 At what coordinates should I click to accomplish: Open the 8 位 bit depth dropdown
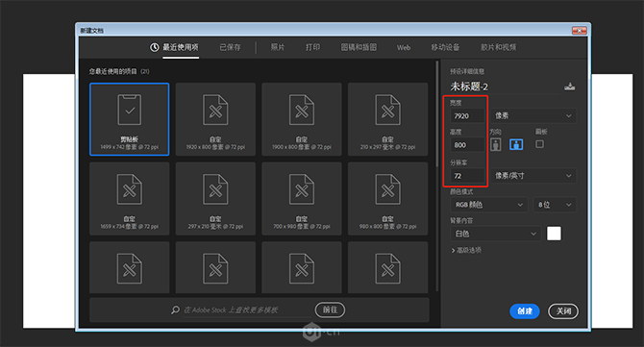tap(555, 205)
